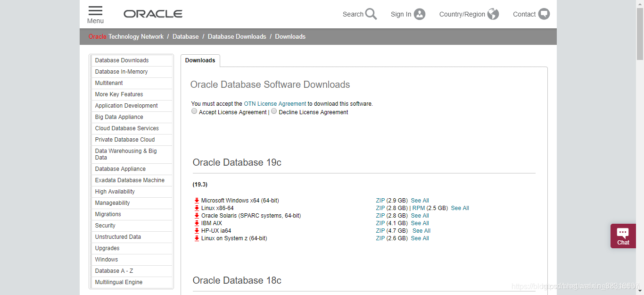Click the page vertical scrollbar thumb

(640, 33)
